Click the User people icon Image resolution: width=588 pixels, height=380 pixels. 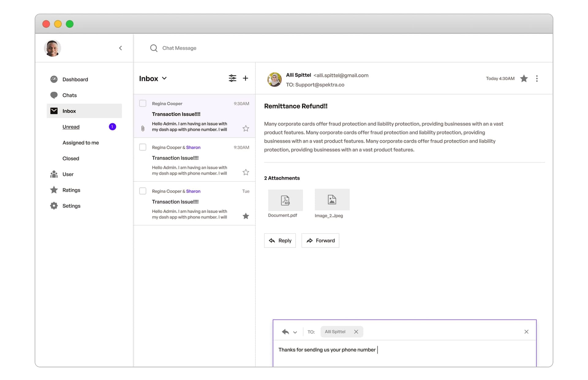(54, 174)
